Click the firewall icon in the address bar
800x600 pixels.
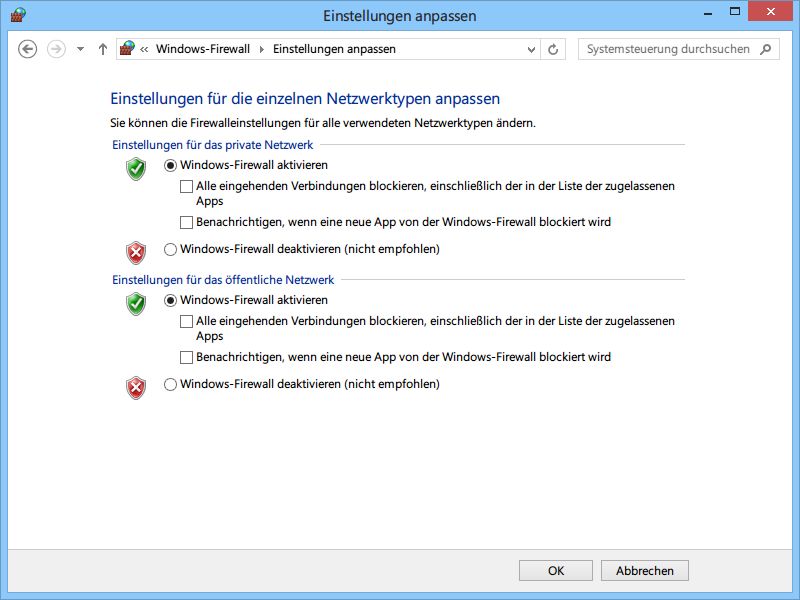pos(127,48)
